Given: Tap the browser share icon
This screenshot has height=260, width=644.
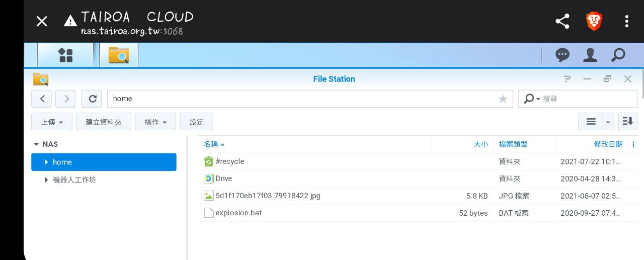Looking at the screenshot, I should [562, 21].
